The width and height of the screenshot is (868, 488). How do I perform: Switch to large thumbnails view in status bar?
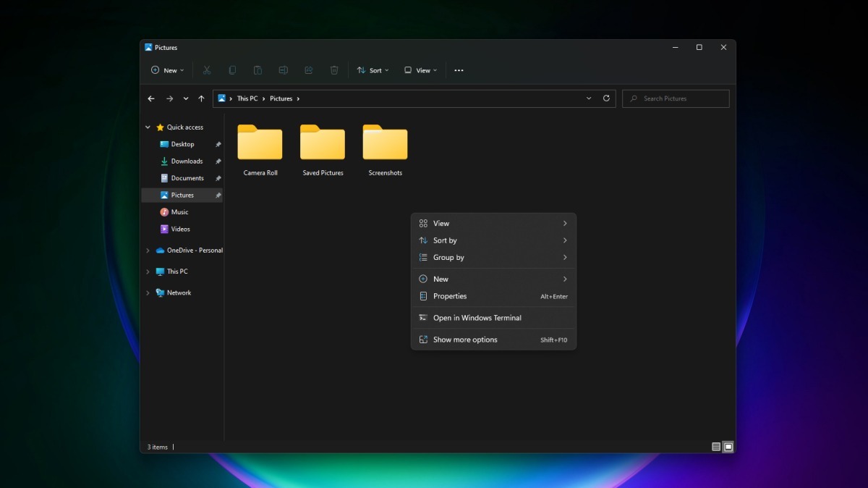coord(728,447)
